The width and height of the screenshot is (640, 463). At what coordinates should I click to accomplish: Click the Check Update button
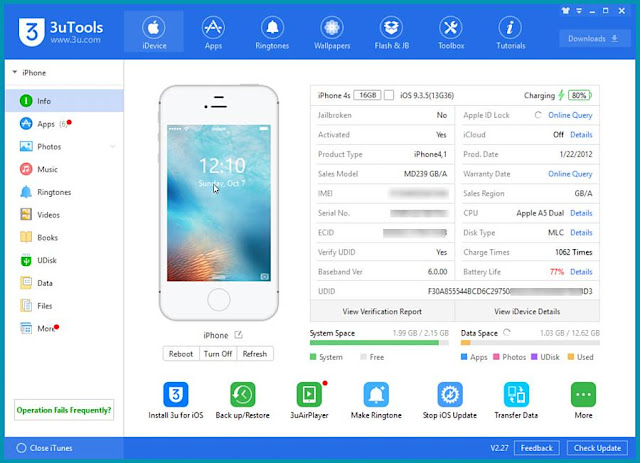click(597, 448)
